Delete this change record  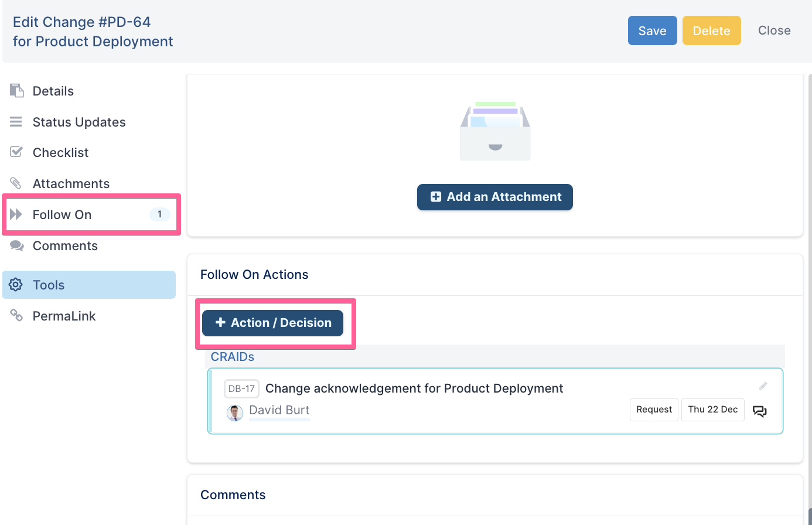pyautogui.click(x=711, y=30)
